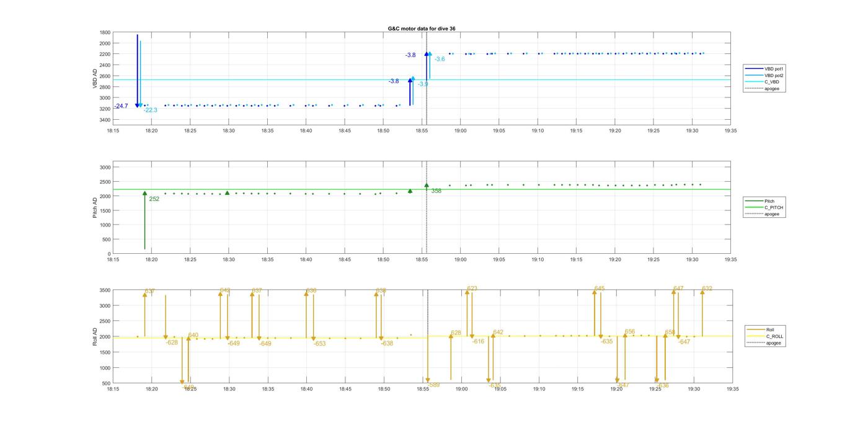
Task: Click the -24.7 VBD pot1 data label
Action: [121, 106]
